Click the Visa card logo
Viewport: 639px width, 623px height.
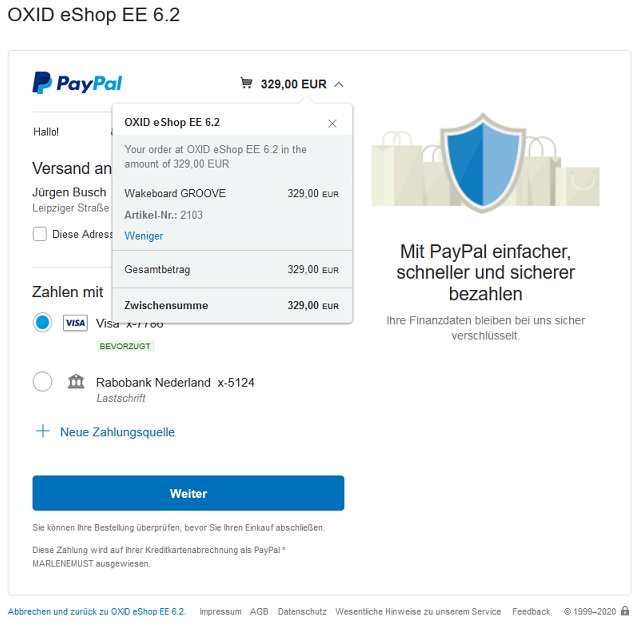click(x=75, y=323)
